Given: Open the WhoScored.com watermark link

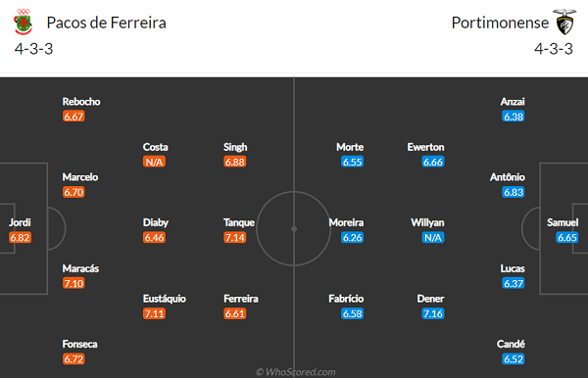Looking at the screenshot, I should pyautogui.click(x=296, y=372).
